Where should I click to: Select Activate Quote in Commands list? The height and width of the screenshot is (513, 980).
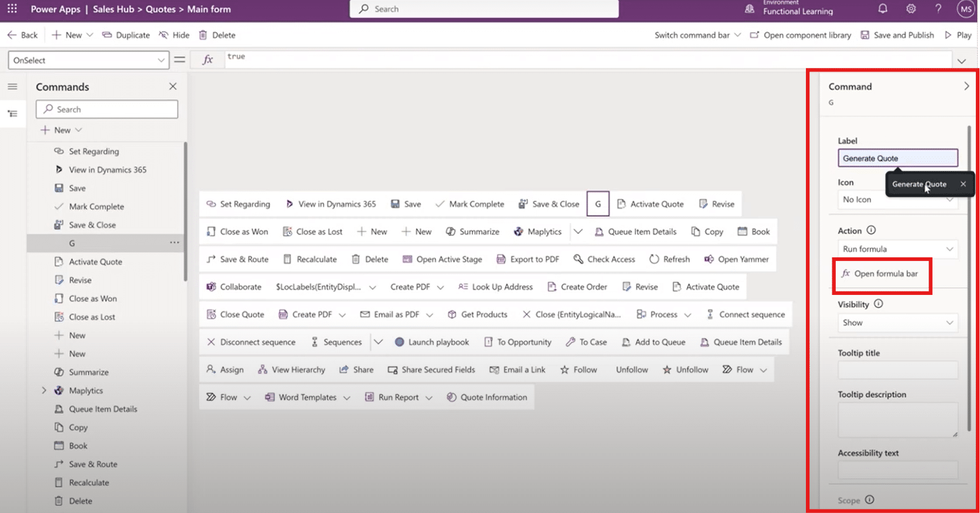(x=96, y=262)
